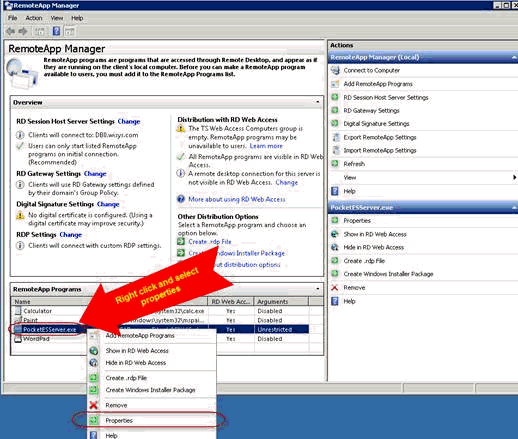Click blue help icon beside More about using RD Web Access

pyautogui.click(x=181, y=199)
